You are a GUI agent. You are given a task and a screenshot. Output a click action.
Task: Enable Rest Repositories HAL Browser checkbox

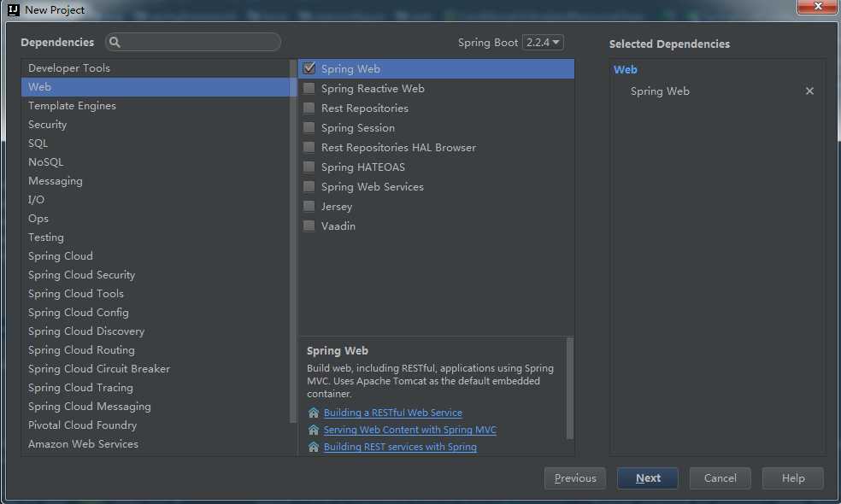tap(309, 147)
